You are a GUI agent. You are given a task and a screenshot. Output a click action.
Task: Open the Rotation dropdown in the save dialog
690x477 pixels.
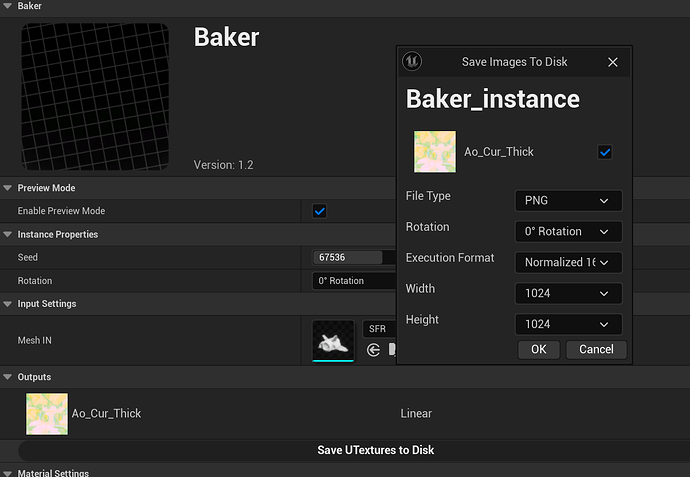point(568,231)
